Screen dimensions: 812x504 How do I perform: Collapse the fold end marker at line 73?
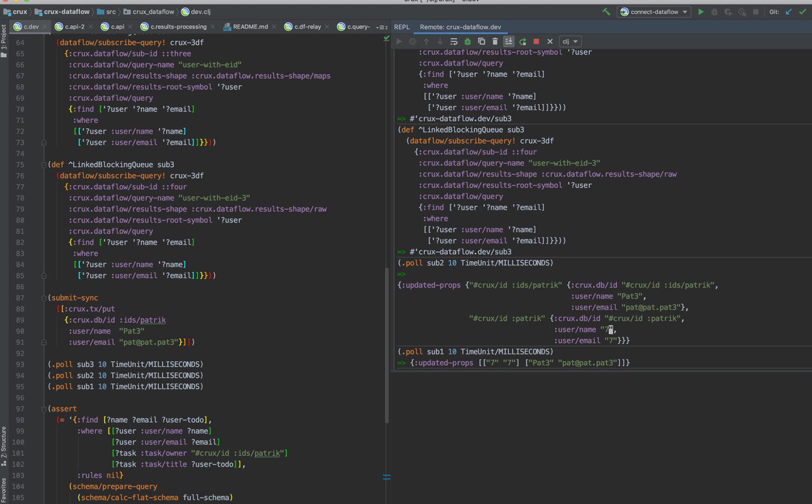coord(44,143)
